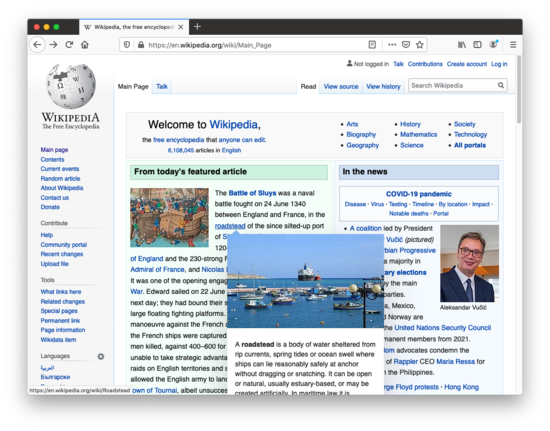Open Random article in sidebar
Image resolution: width=550 pixels, height=431 pixels.
pyautogui.click(x=60, y=179)
